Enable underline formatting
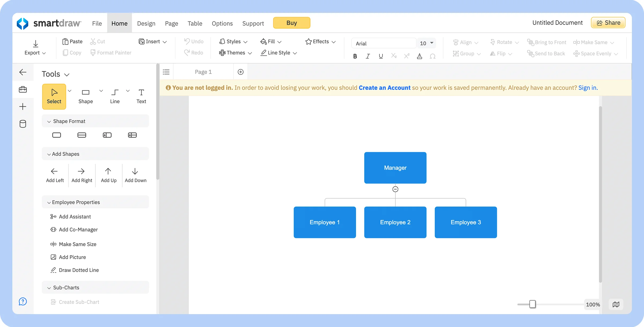 [380, 56]
